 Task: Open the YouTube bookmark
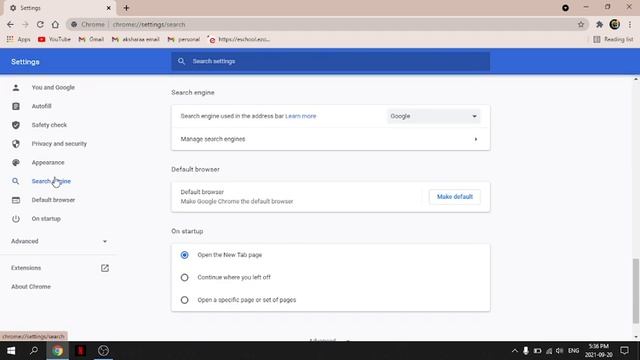(54, 39)
